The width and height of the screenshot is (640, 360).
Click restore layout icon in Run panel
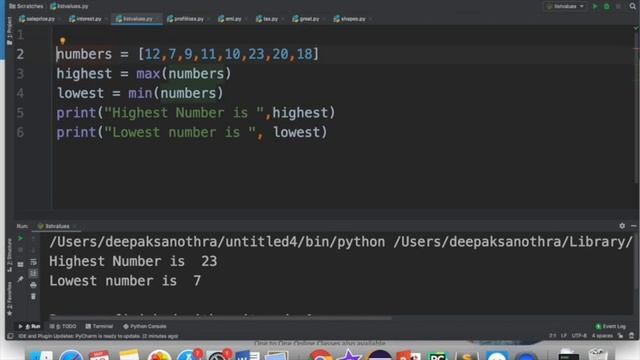(x=20, y=264)
